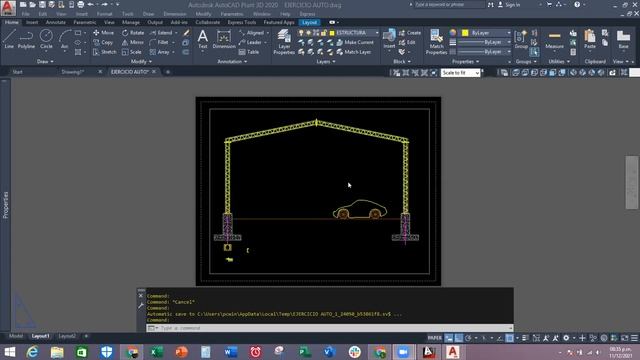This screenshot has height=360, width=640.
Task: Select the Polyline tool
Action: [27, 39]
